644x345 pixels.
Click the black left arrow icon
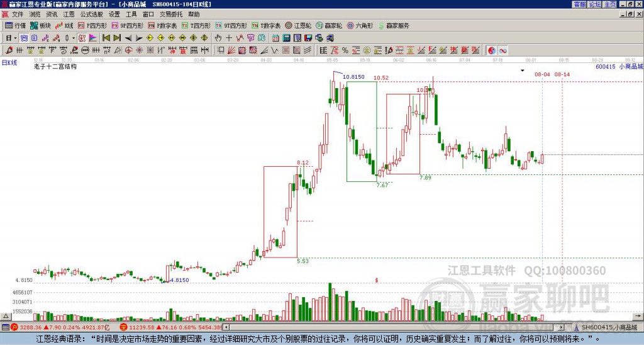click(x=128, y=38)
